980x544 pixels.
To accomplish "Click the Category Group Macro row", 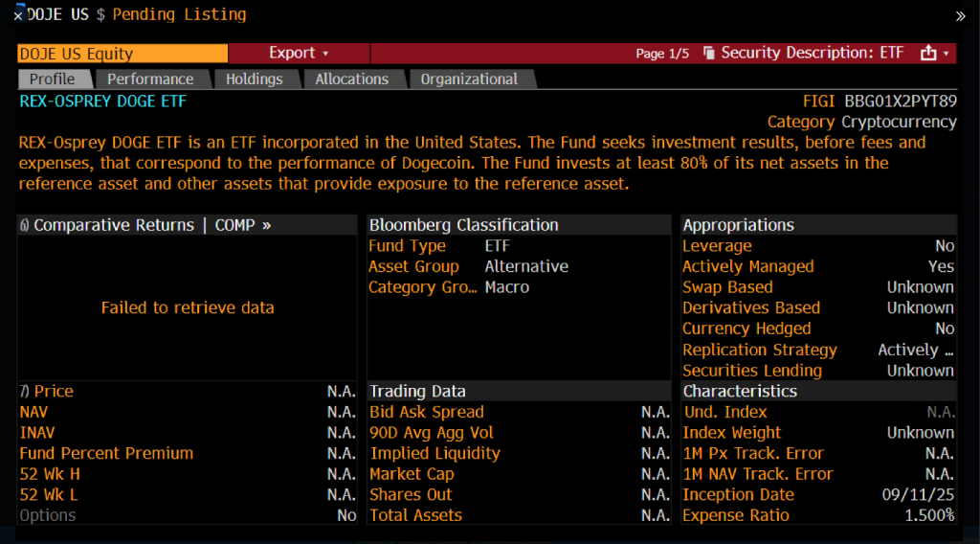I will tap(519, 287).
